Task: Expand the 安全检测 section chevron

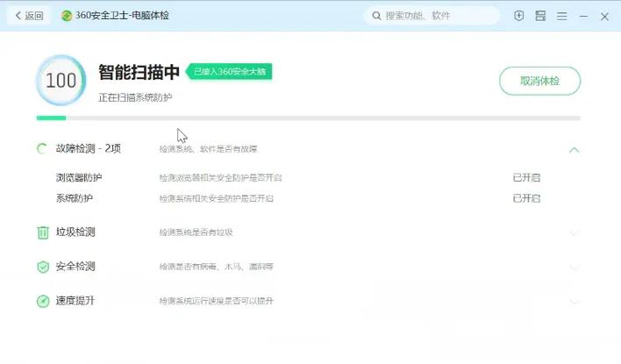Action: tap(575, 267)
